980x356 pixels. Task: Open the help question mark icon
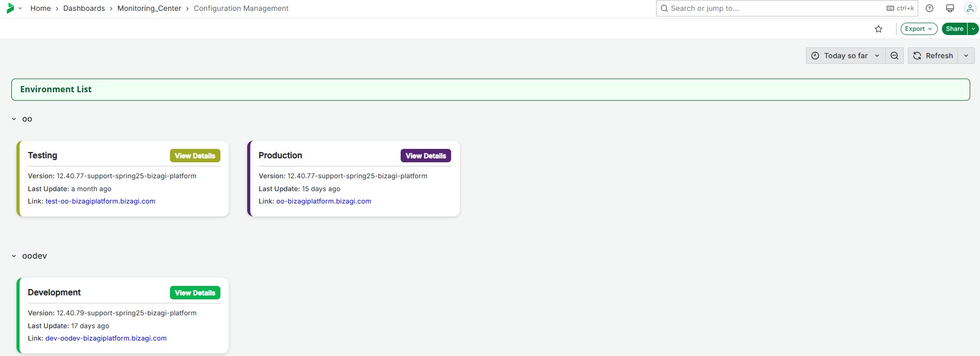point(930,8)
